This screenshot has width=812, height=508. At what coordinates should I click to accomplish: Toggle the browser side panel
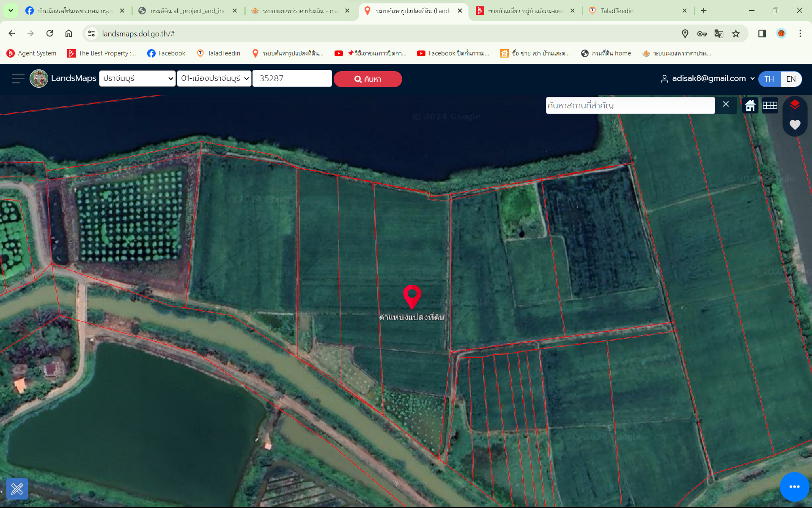(x=762, y=33)
